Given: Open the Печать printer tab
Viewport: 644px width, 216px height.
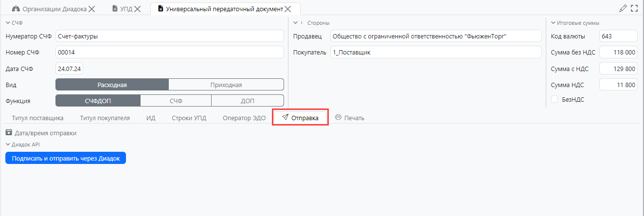Looking at the screenshot, I should click(349, 118).
